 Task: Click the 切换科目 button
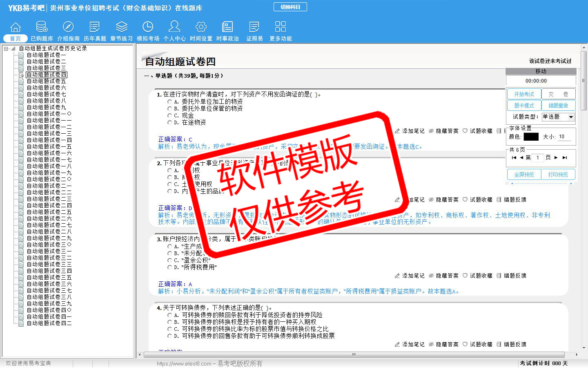[290, 7]
